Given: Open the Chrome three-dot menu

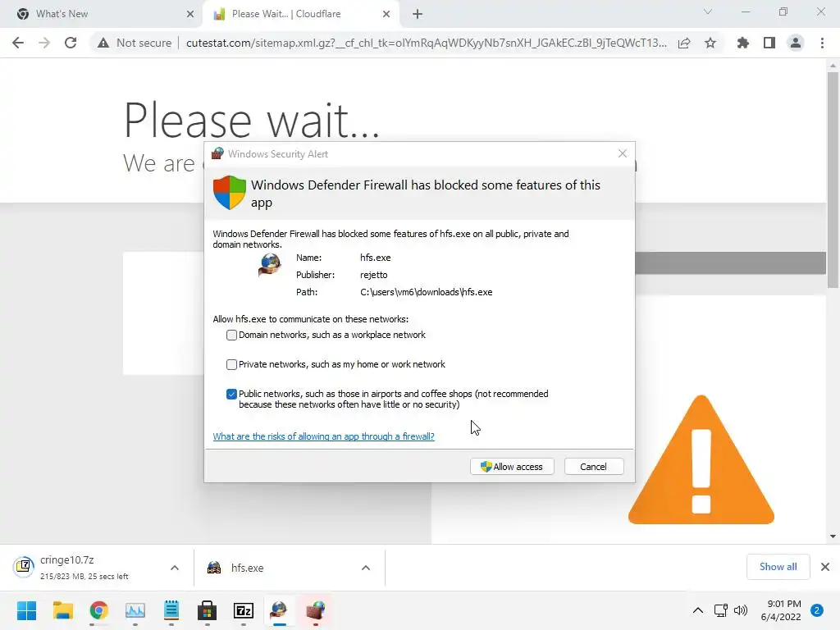Looking at the screenshot, I should [x=822, y=43].
